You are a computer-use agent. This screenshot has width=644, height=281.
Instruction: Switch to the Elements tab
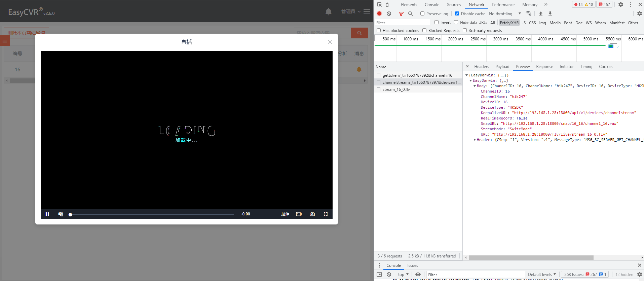click(x=409, y=4)
